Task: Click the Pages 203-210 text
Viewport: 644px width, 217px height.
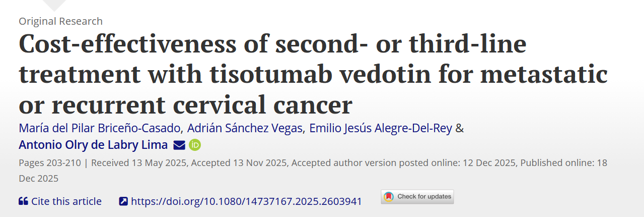Action: pos(50,162)
